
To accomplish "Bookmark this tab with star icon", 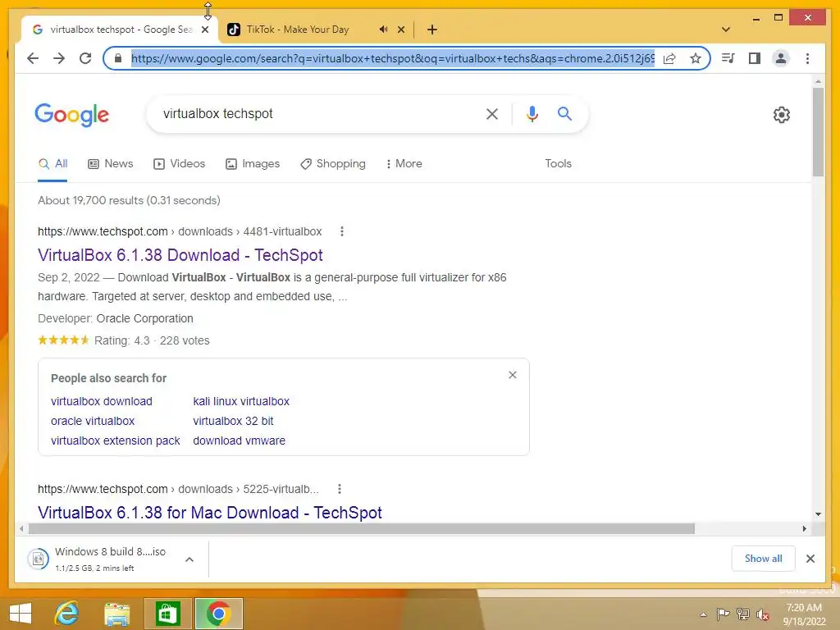I will point(696,58).
